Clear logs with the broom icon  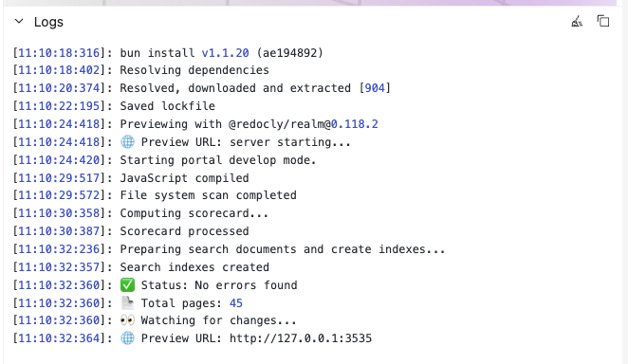577,21
